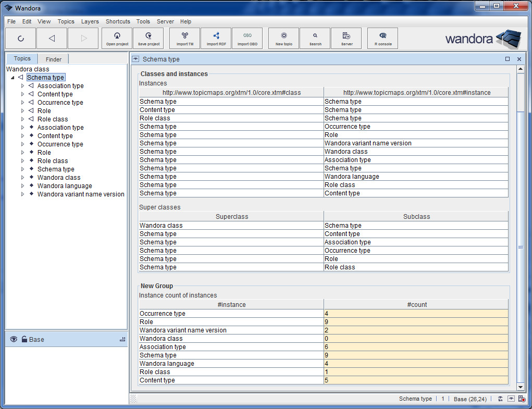Open the Topics menu
Screen dimensions: 532x409
pyautogui.click(x=66, y=21)
